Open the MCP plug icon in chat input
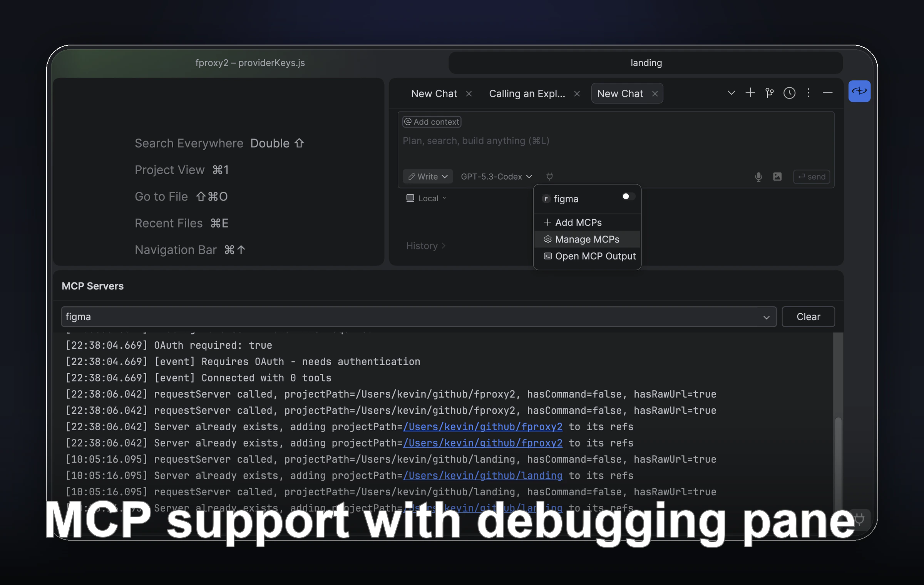Viewport: 924px width, 585px height. [x=549, y=176]
